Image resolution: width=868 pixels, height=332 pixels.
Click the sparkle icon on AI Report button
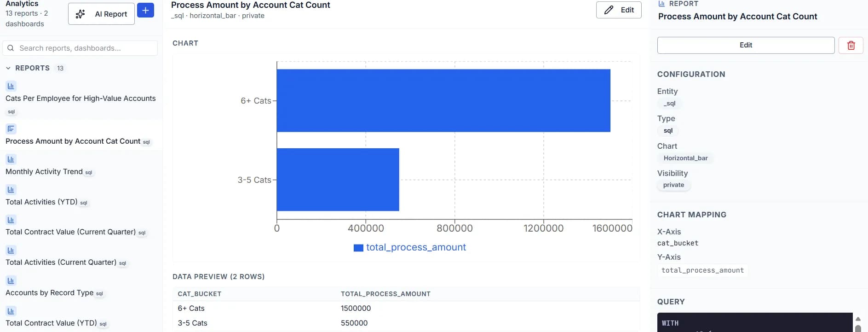[80, 14]
